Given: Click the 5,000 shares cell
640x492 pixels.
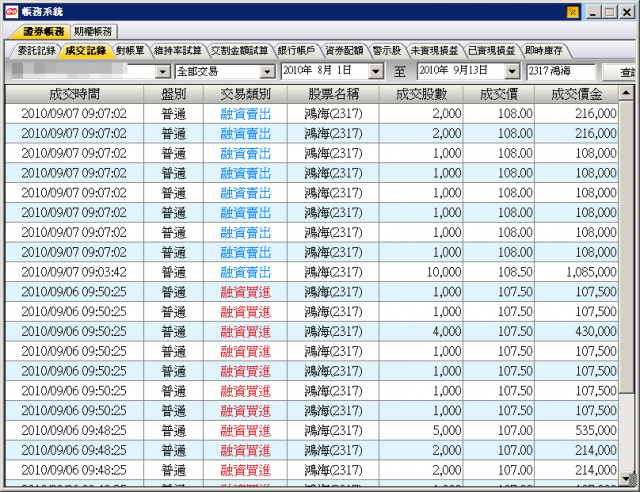Looking at the screenshot, I should pos(421,430).
